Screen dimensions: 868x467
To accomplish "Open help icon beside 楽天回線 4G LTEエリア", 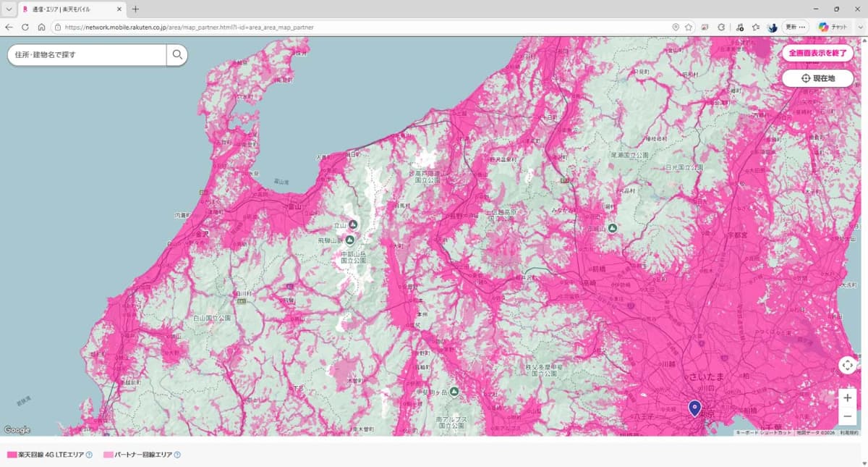I will pos(89,455).
